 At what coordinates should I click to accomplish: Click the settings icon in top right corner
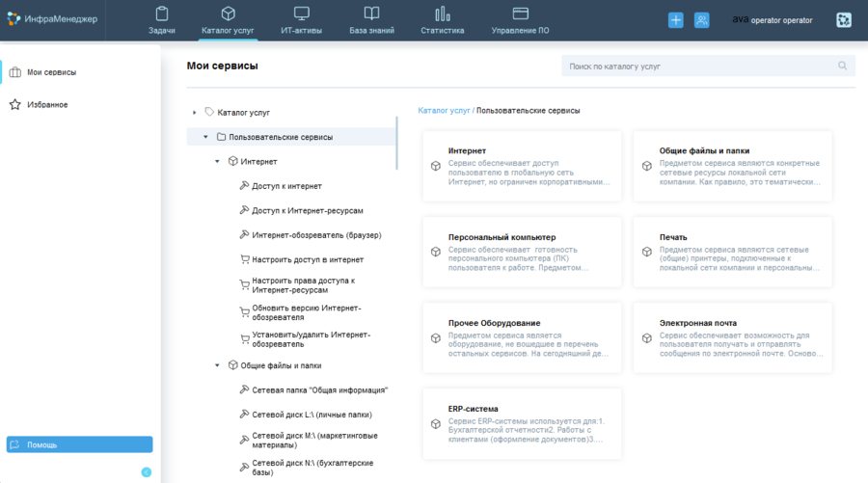pyautogui.click(x=844, y=20)
